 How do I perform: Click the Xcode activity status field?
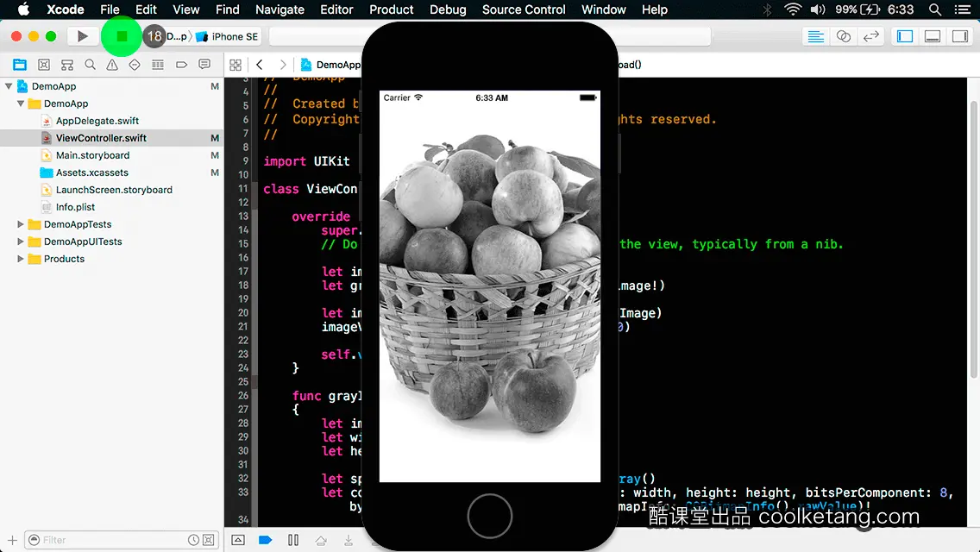tap(490, 36)
